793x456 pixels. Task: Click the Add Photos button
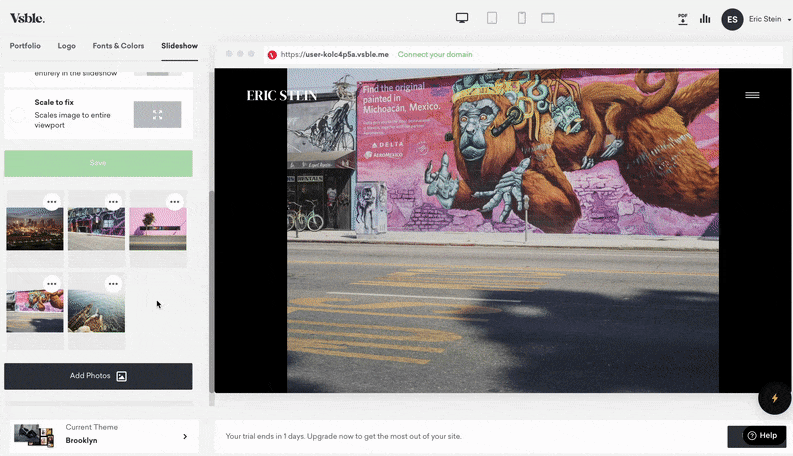point(98,376)
